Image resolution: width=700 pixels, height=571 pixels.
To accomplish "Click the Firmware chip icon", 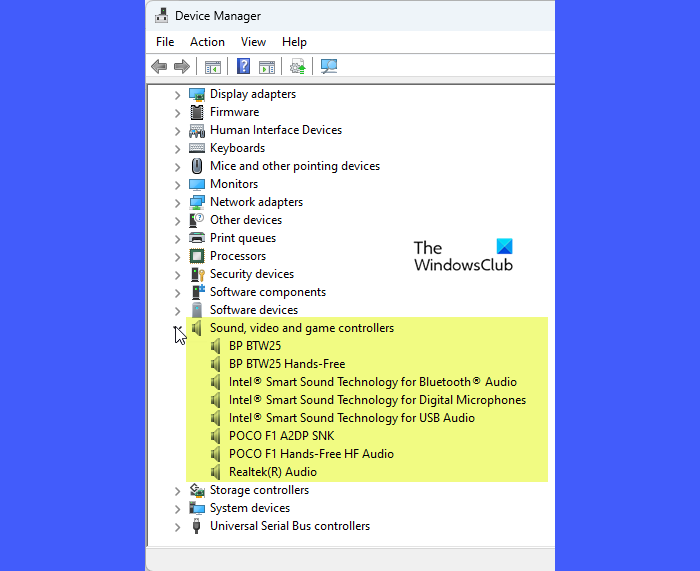I will pyautogui.click(x=196, y=112).
